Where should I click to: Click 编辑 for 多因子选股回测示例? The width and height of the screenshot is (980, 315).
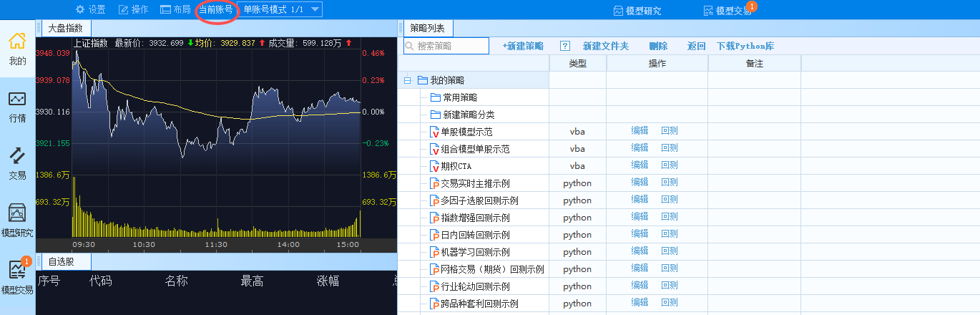pyautogui.click(x=640, y=199)
